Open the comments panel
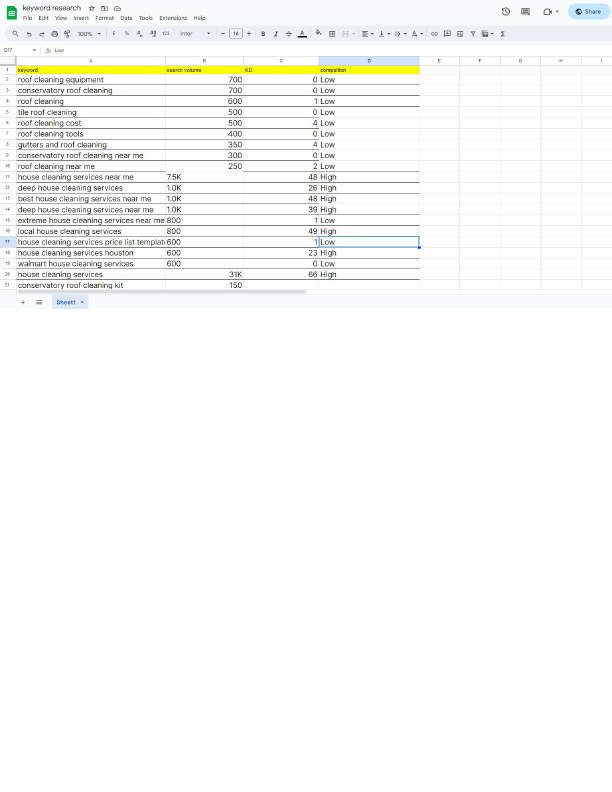This screenshot has height=792, width=612. pyautogui.click(x=525, y=12)
